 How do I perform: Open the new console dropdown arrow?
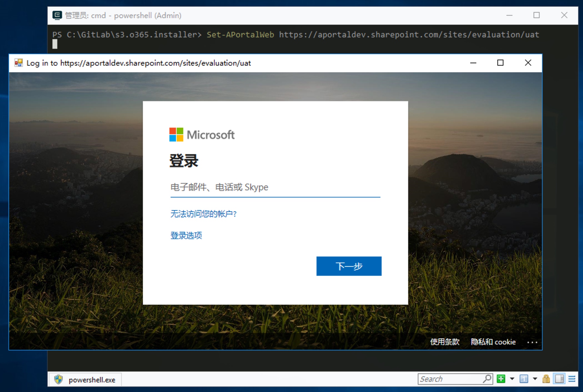(512, 379)
